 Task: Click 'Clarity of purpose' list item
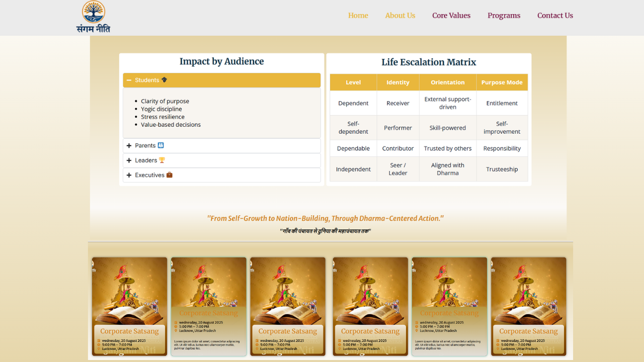pyautogui.click(x=165, y=101)
